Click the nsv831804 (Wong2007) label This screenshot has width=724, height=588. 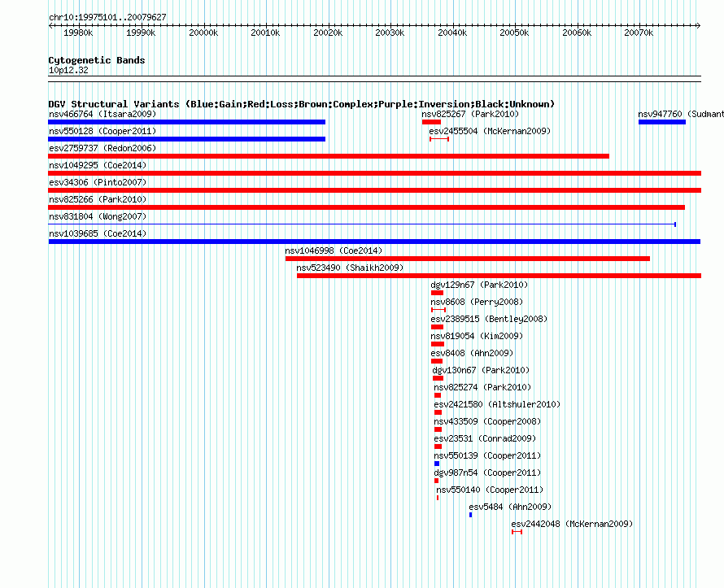(x=98, y=216)
